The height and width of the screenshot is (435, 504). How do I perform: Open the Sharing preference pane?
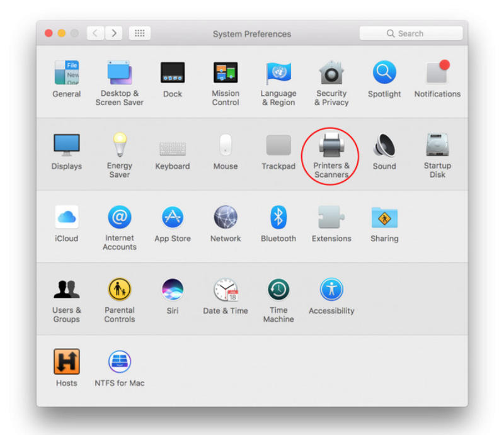(384, 218)
